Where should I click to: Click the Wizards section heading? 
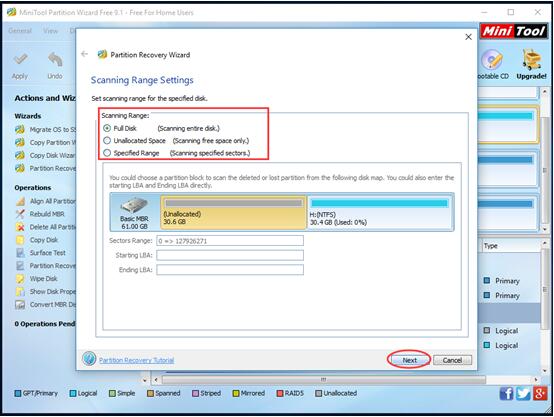click(x=28, y=116)
